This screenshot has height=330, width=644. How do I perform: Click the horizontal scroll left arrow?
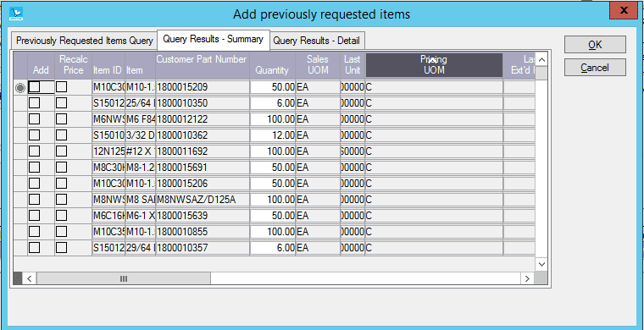coord(29,278)
